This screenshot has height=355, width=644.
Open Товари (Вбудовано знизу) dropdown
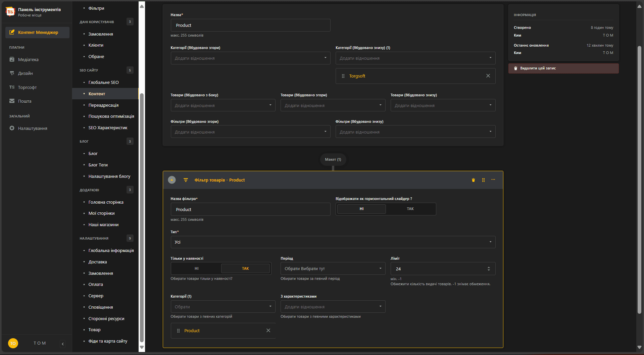tap(443, 105)
